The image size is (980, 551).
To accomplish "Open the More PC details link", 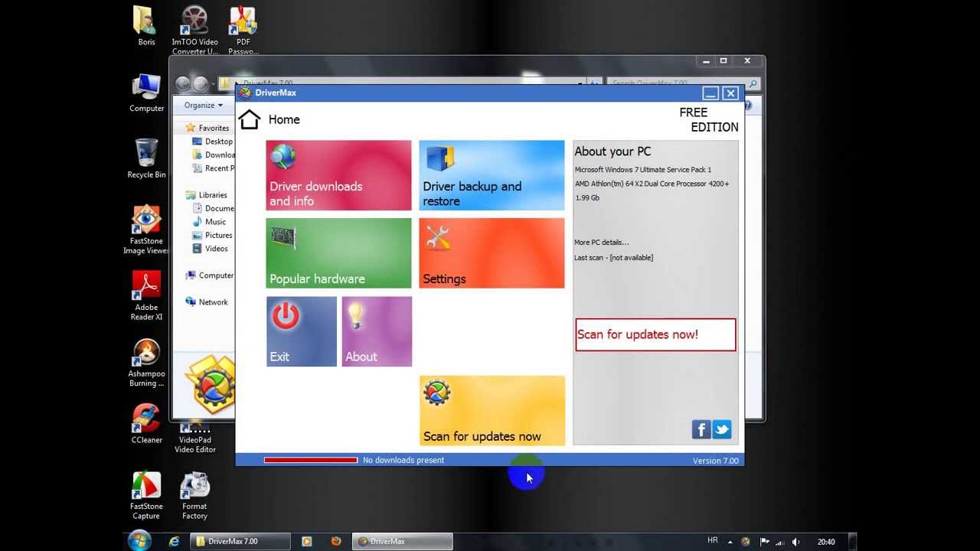I will point(601,243).
